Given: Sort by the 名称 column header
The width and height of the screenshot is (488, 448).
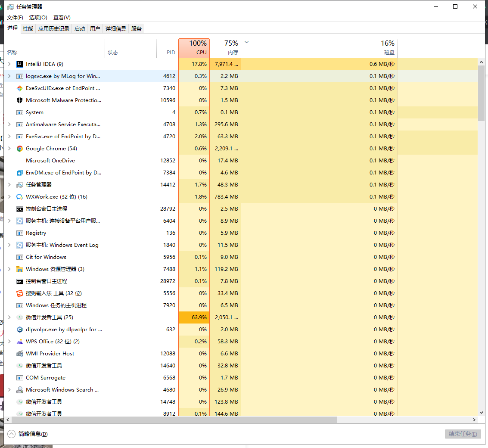Looking at the screenshot, I should pos(54,48).
